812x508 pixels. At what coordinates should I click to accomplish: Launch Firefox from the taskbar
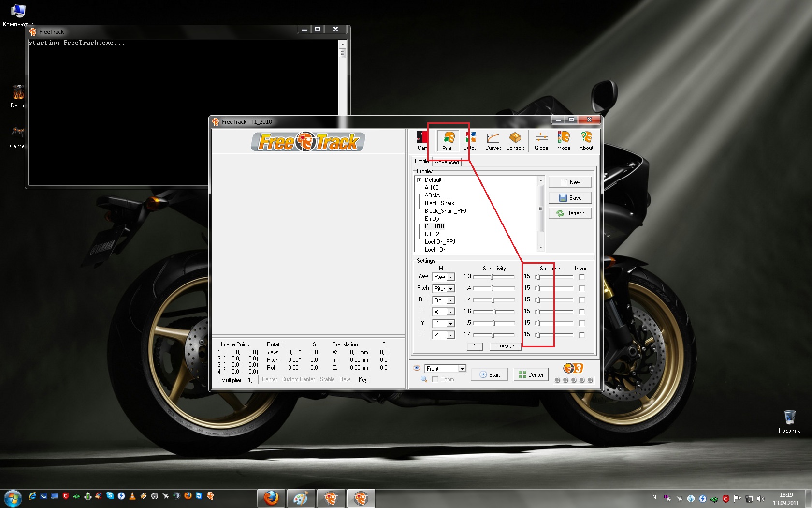click(x=271, y=498)
